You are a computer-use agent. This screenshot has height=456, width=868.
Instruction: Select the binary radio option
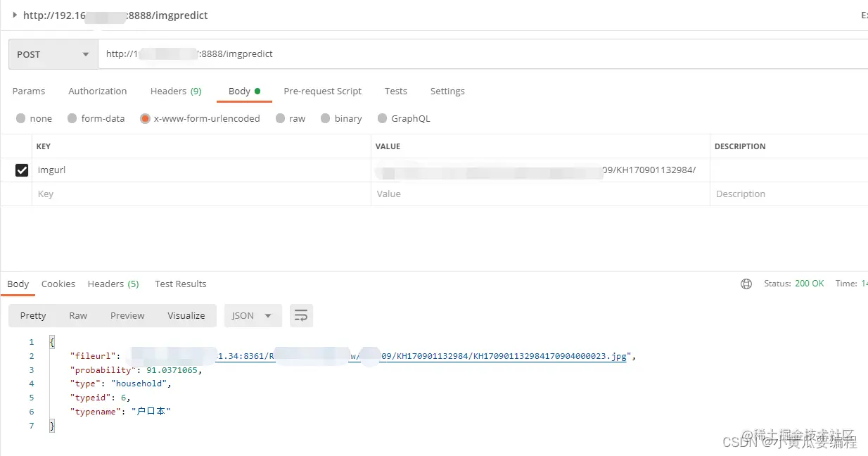[x=341, y=119]
